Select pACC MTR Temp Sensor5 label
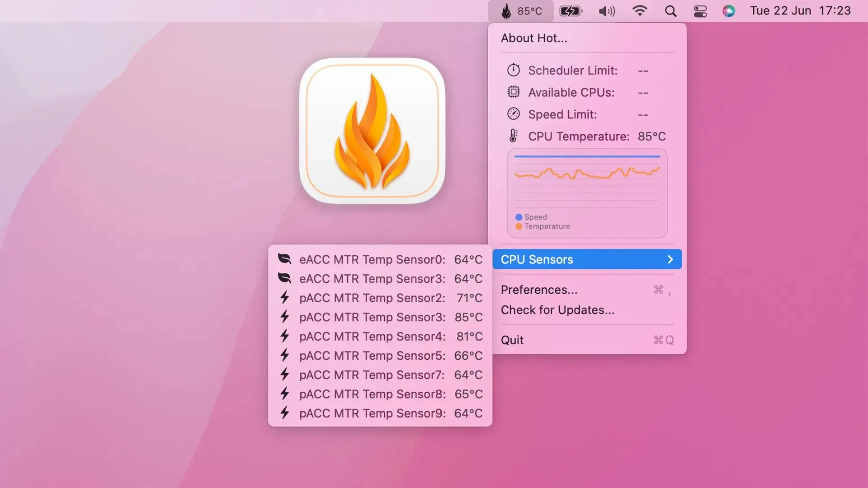868x488 pixels. (x=372, y=356)
